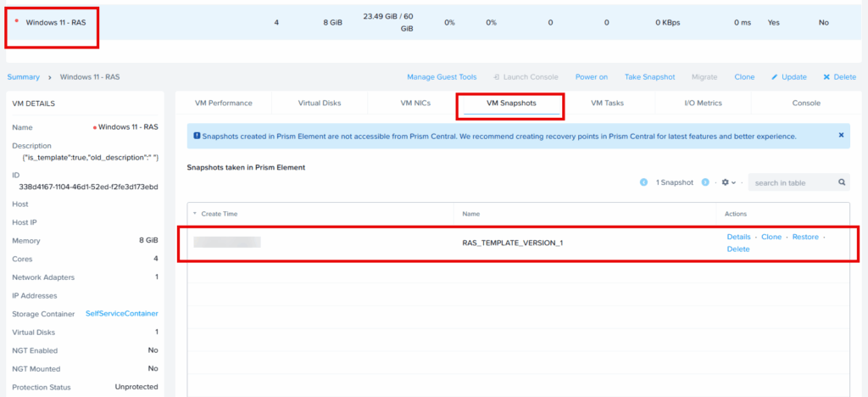Click magnifier icon in table search
The height and width of the screenshot is (397, 868).
click(842, 182)
